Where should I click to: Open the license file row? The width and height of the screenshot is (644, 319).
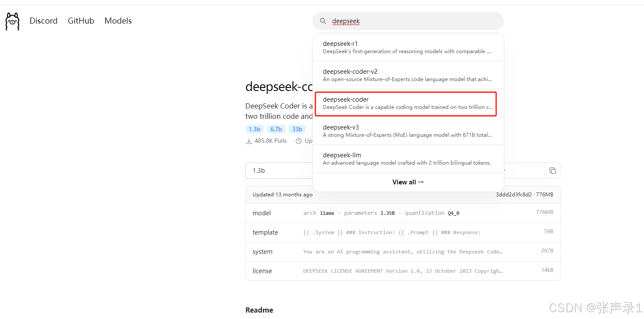coord(403,271)
